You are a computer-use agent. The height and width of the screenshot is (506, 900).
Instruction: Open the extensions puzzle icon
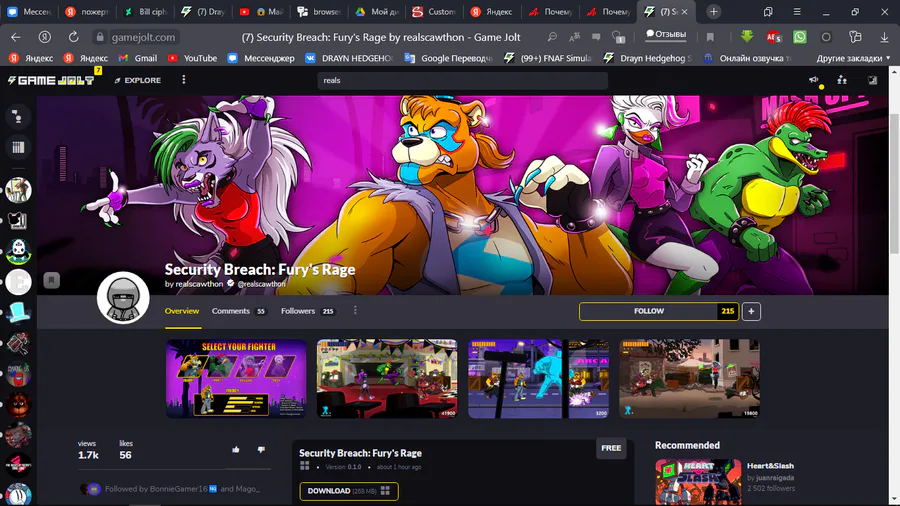coord(855,37)
